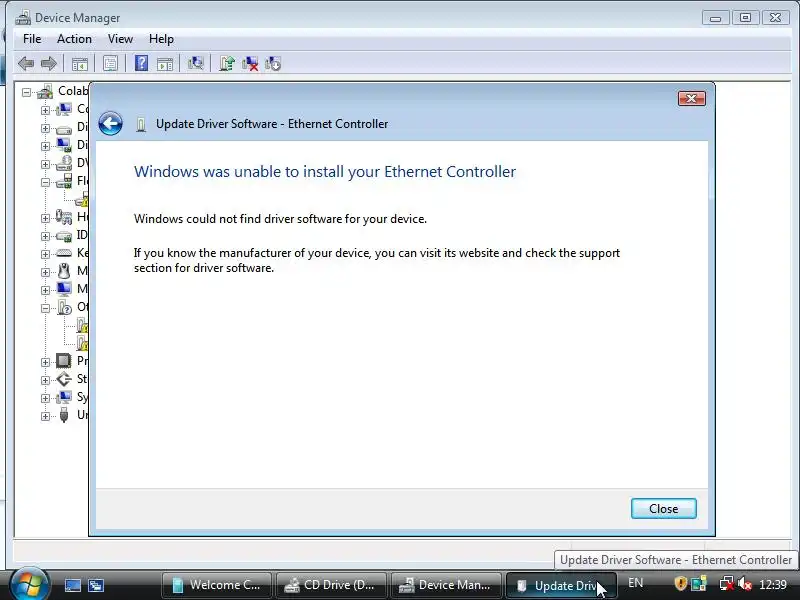Collapse the Fl... floppy controllers node
The image size is (800, 600).
pyautogui.click(x=45, y=182)
